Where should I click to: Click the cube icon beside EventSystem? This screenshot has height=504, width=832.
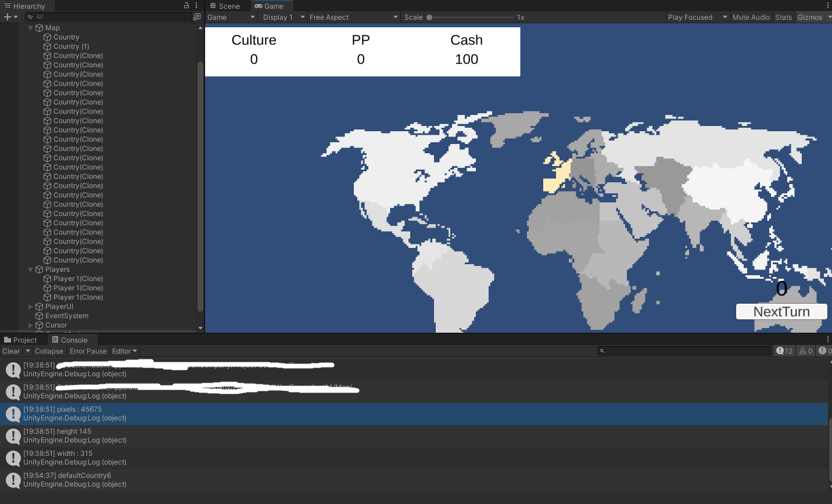coord(40,316)
